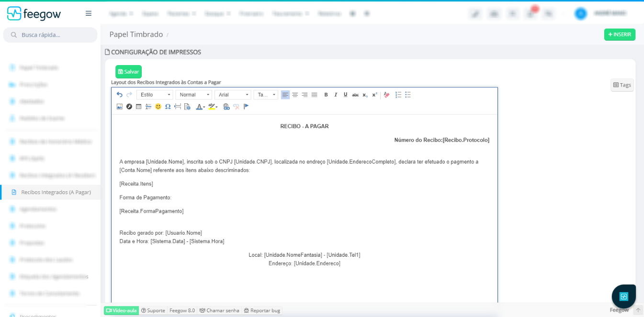Redo the editor change

[129, 95]
